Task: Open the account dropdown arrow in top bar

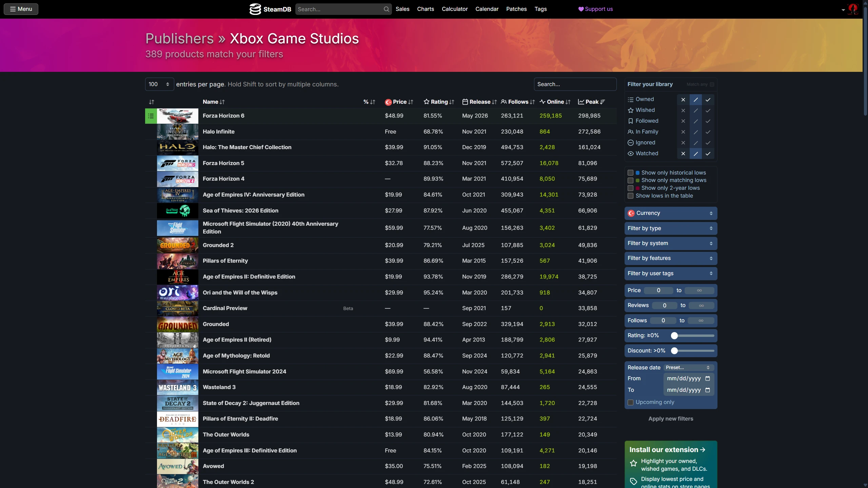Action: [843, 10]
